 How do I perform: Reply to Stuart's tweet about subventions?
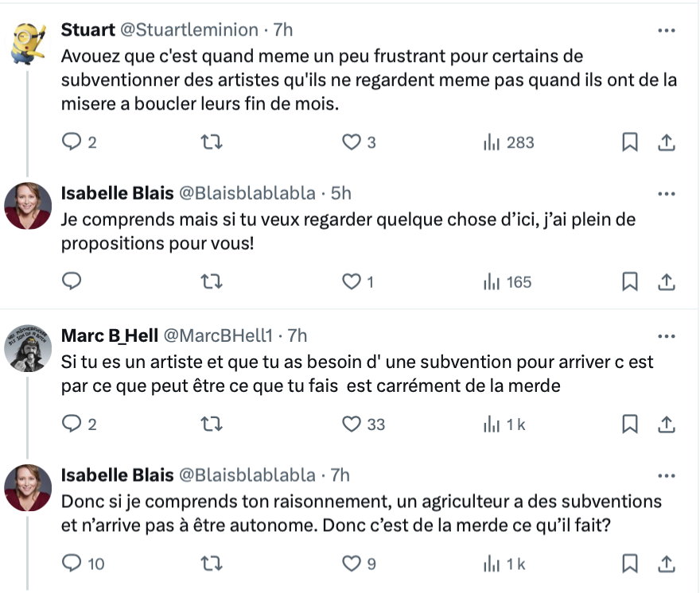[78, 142]
